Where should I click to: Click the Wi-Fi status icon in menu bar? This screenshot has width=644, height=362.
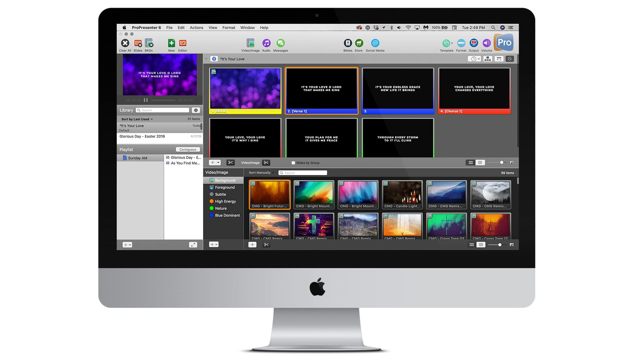[408, 27]
